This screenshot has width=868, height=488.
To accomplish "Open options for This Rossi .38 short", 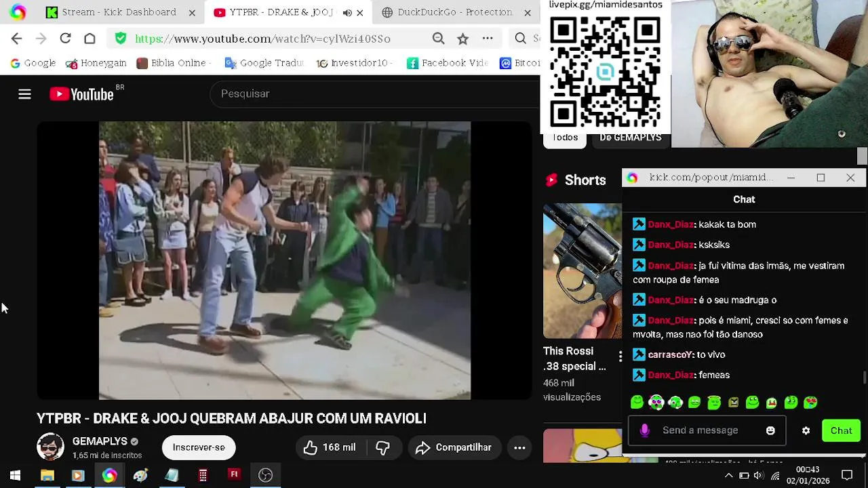I will click(620, 357).
